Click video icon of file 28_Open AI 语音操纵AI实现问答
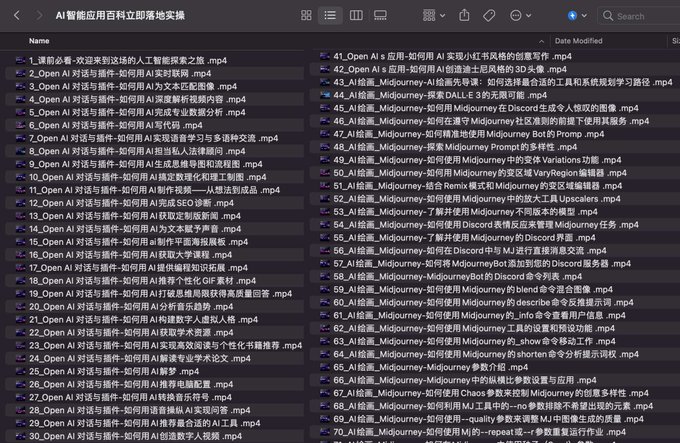 (x=20, y=410)
